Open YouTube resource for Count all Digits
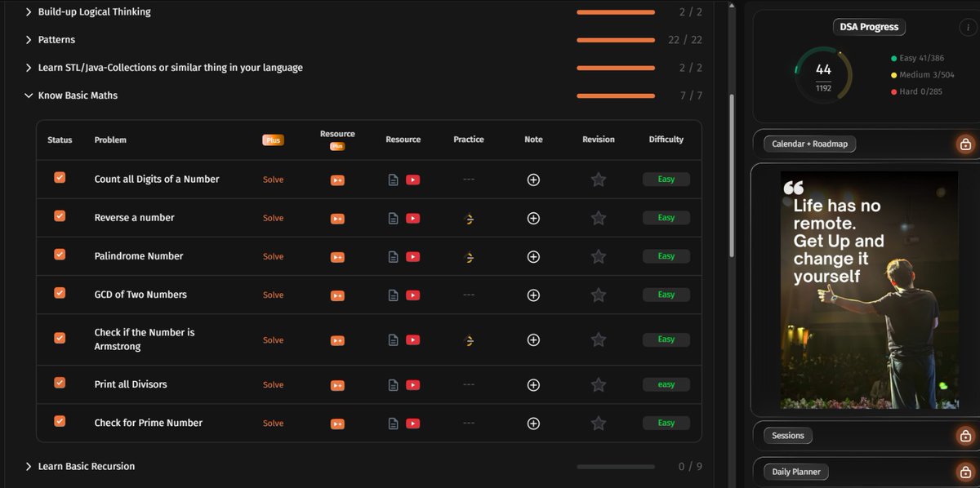The width and height of the screenshot is (980, 488). [x=412, y=180]
